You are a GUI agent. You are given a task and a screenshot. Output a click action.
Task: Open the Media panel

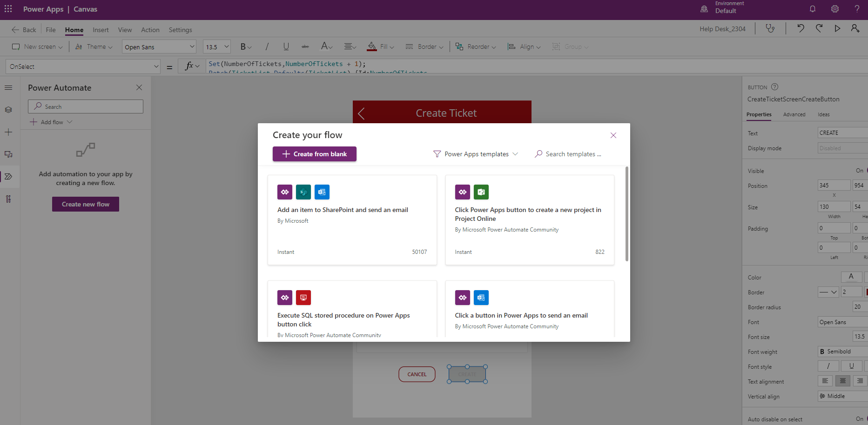8,154
